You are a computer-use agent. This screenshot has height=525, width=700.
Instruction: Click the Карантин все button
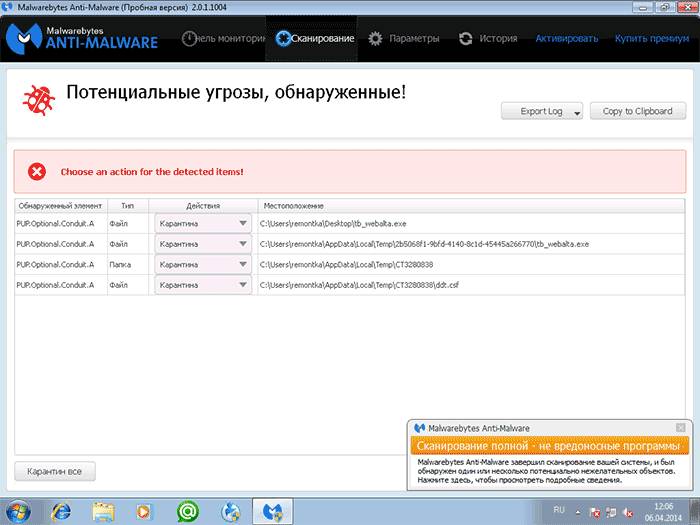click(x=61, y=469)
